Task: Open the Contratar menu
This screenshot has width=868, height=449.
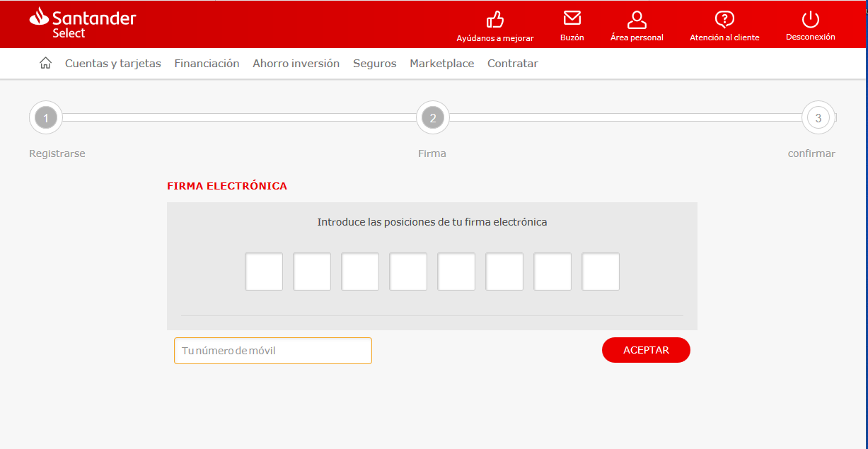Action: point(512,63)
